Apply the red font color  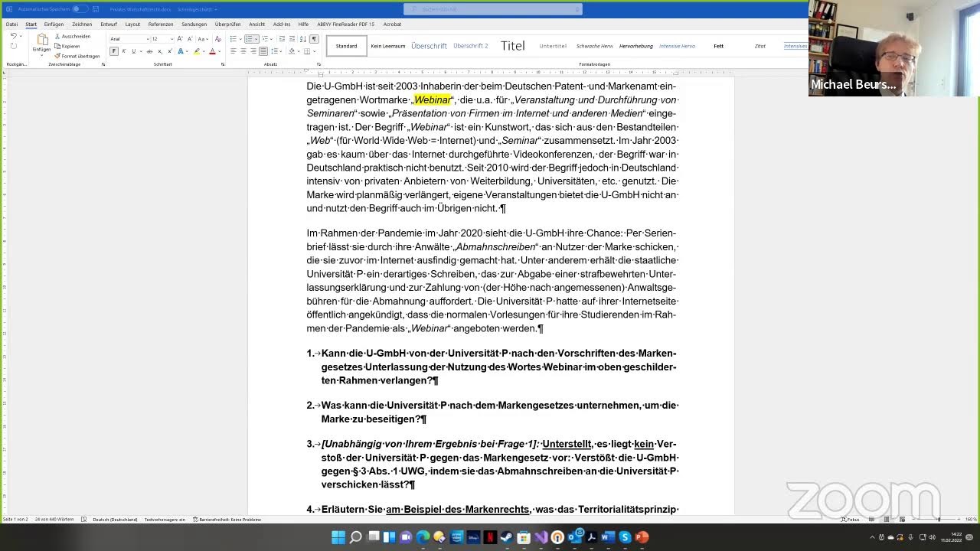(x=212, y=51)
